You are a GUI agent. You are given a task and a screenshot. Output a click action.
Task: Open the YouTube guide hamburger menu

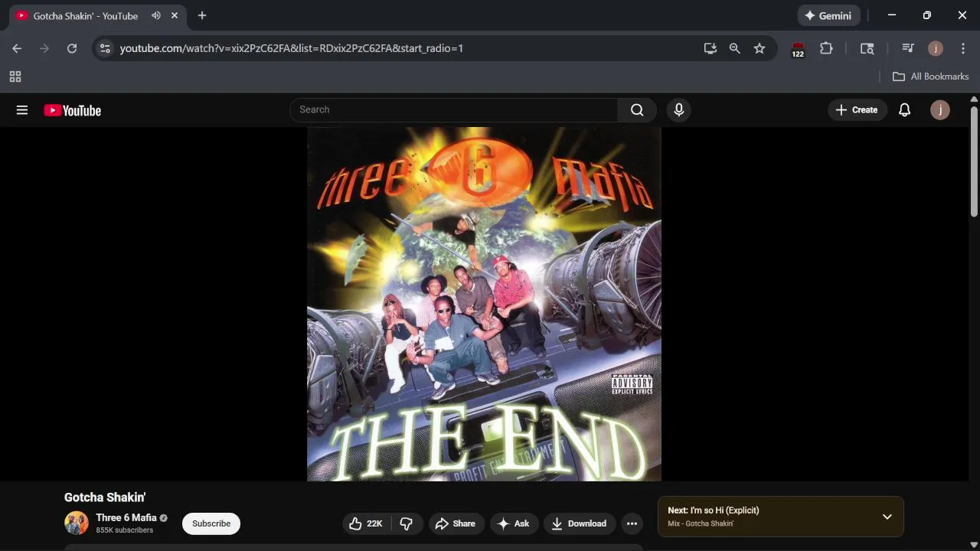pos(22,110)
